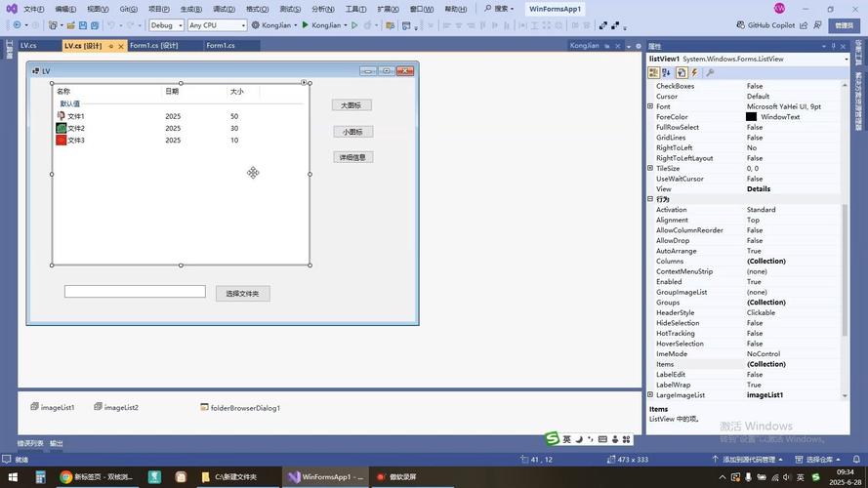Click the listView1 smart tag arrow
The image size is (868, 488).
click(305, 83)
